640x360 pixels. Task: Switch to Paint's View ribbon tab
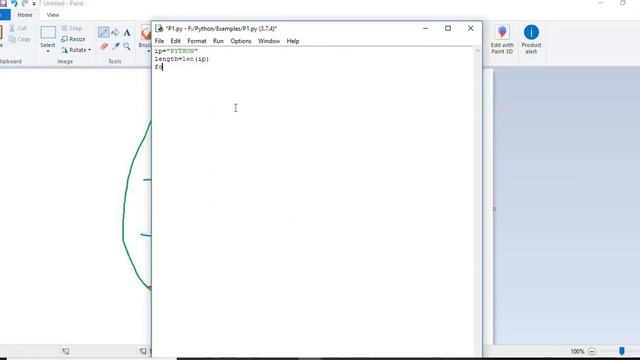[53, 15]
